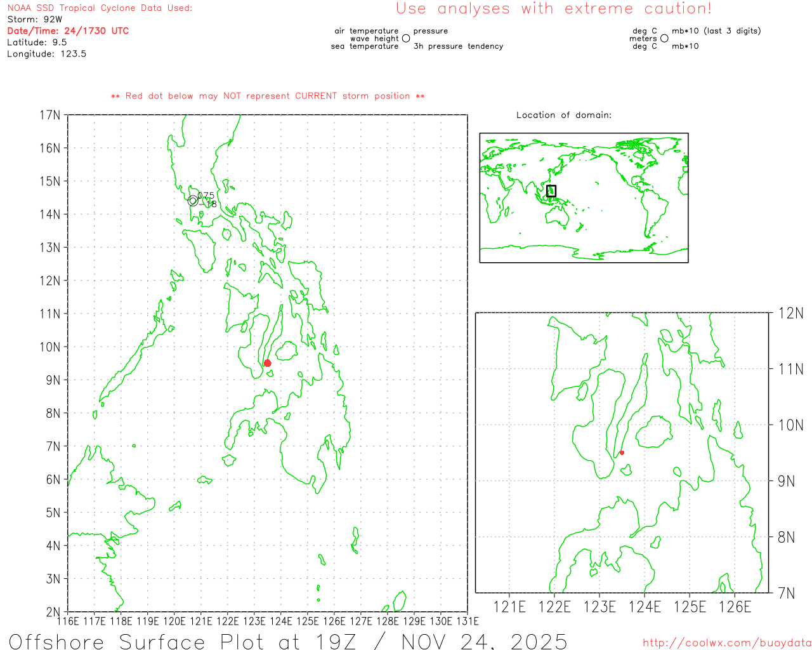
Task: Click the 075 pressure reading label
Action: click(206, 196)
